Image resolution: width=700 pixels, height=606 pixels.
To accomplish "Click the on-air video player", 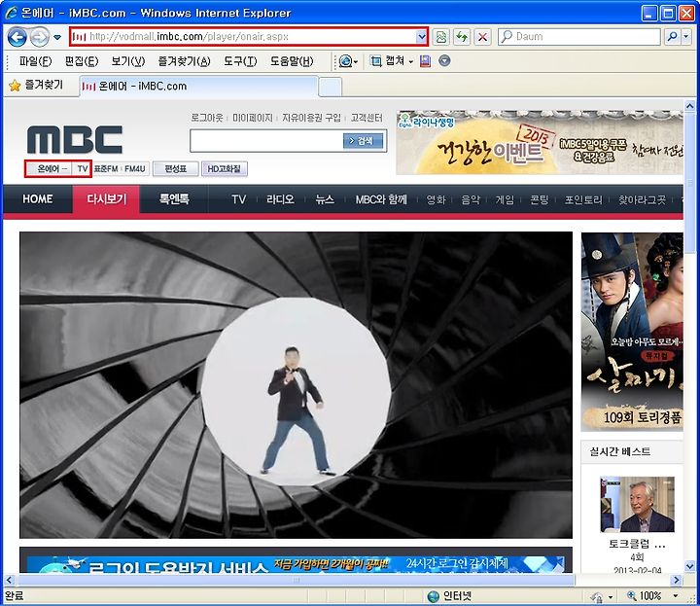I will click(x=296, y=385).
